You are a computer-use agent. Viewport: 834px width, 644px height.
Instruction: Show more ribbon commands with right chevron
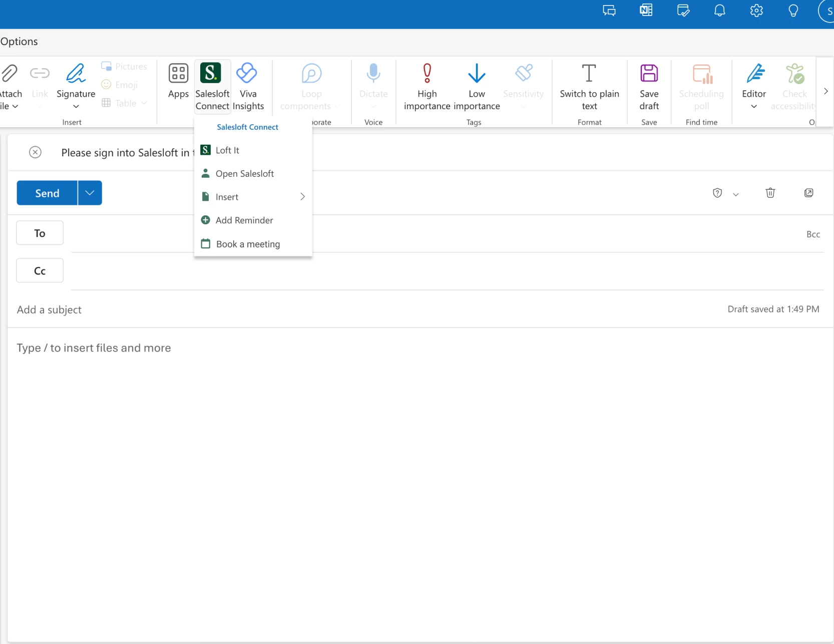[825, 91]
